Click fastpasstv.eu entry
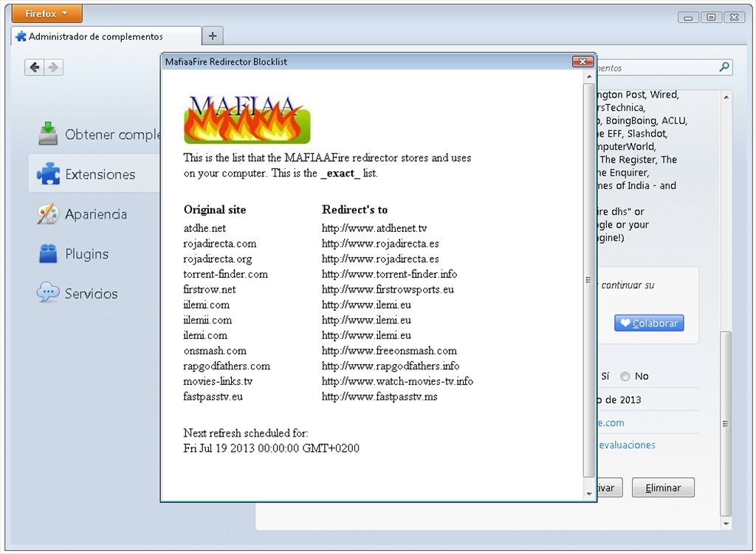756x554 pixels. pos(213,397)
